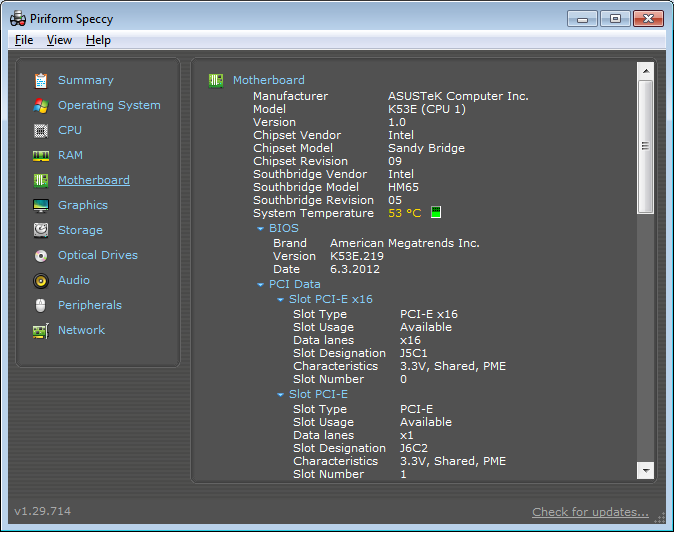
Task: Click the scrollbar down arrow
Action: click(x=645, y=470)
